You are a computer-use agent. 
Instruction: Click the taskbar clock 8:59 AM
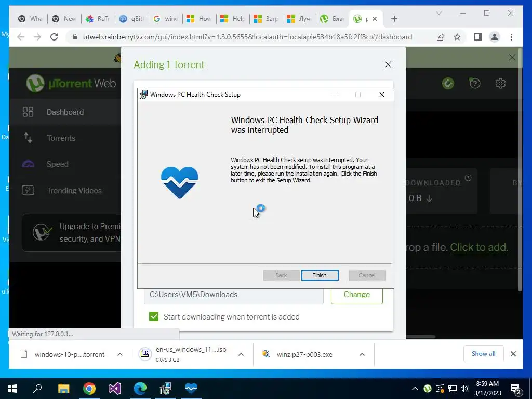click(x=487, y=389)
